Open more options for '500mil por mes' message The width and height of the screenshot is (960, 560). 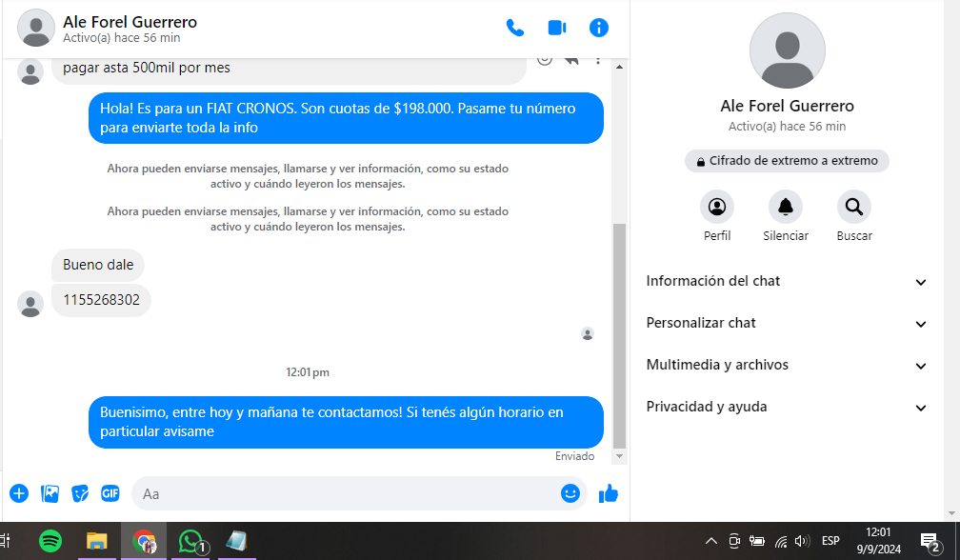click(x=598, y=59)
